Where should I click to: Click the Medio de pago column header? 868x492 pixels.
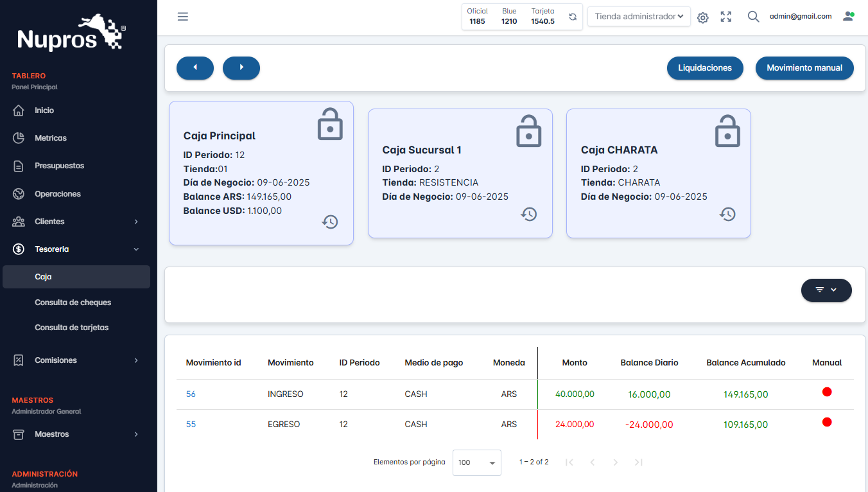(434, 363)
